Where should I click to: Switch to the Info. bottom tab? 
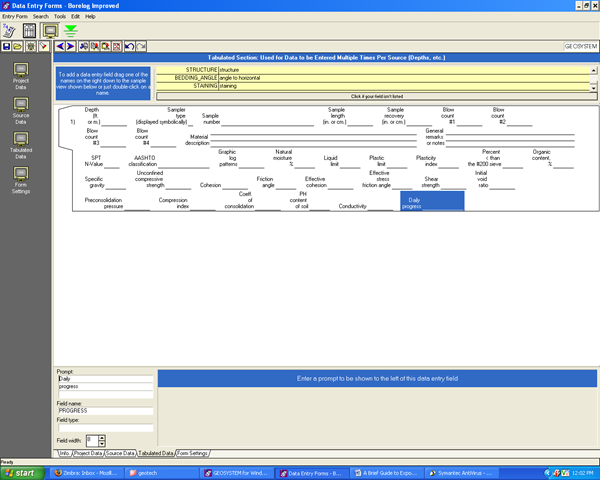(64, 453)
